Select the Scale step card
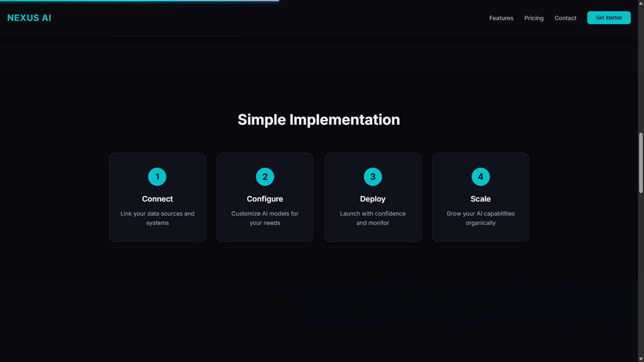 481,197
